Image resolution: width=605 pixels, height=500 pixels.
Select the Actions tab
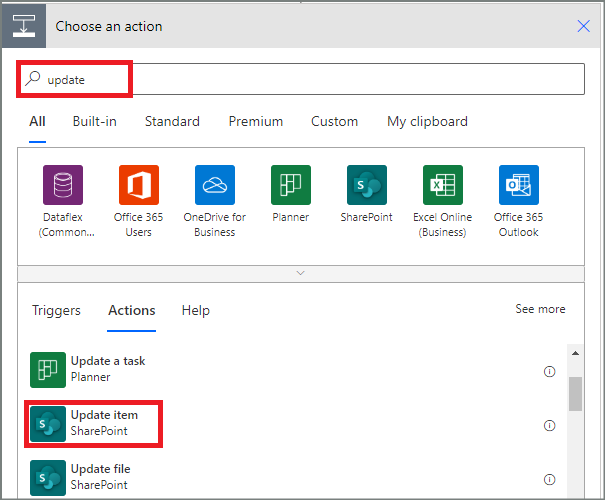132,311
